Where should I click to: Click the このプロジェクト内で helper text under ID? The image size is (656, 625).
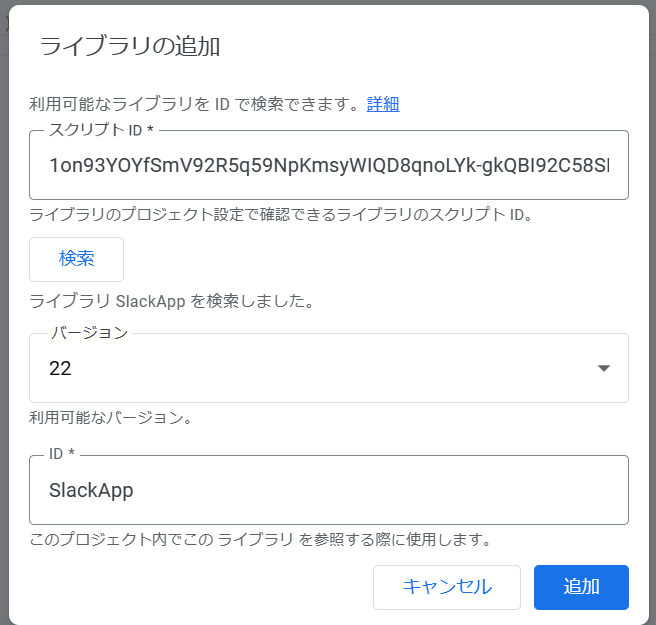point(260,539)
